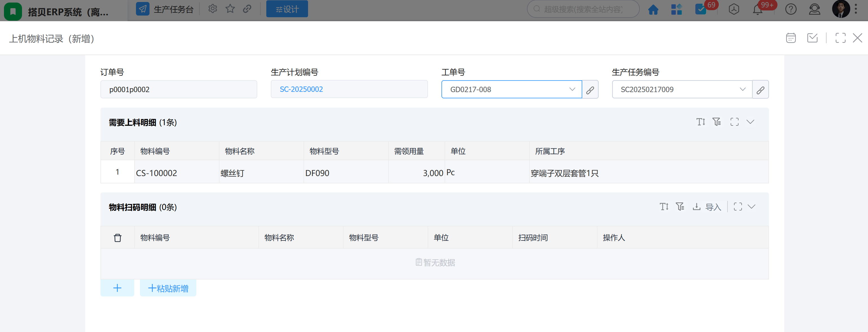Open the SC-20250002 plan link
Screen dimensions: 868x332
(x=301, y=89)
